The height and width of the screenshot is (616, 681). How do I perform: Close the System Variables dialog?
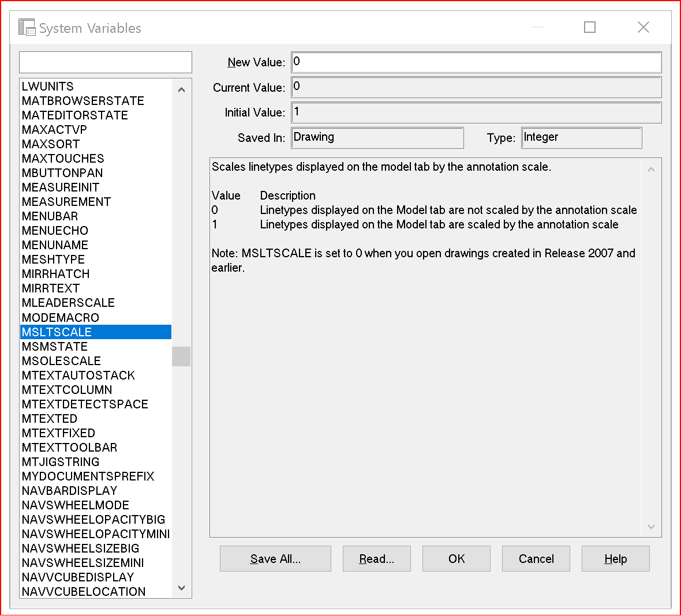643,27
